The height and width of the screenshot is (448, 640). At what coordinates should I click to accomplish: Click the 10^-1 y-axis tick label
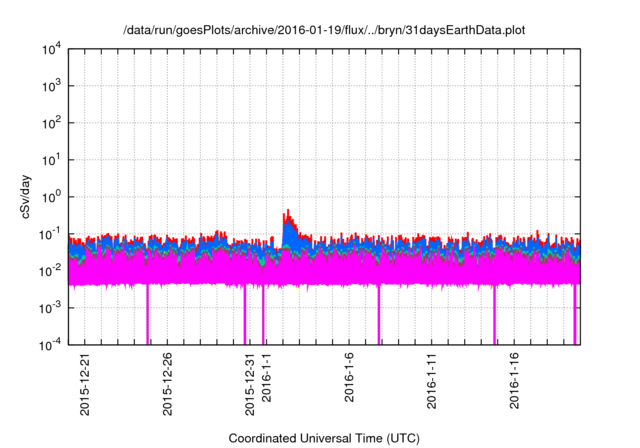click(x=51, y=234)
